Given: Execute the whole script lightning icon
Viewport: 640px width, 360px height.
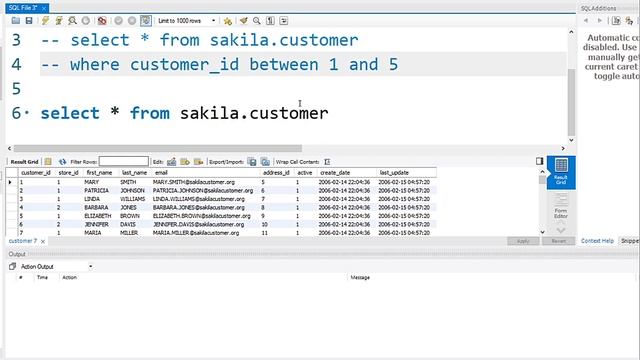Looking at the screenshot, I should (45, 20).
